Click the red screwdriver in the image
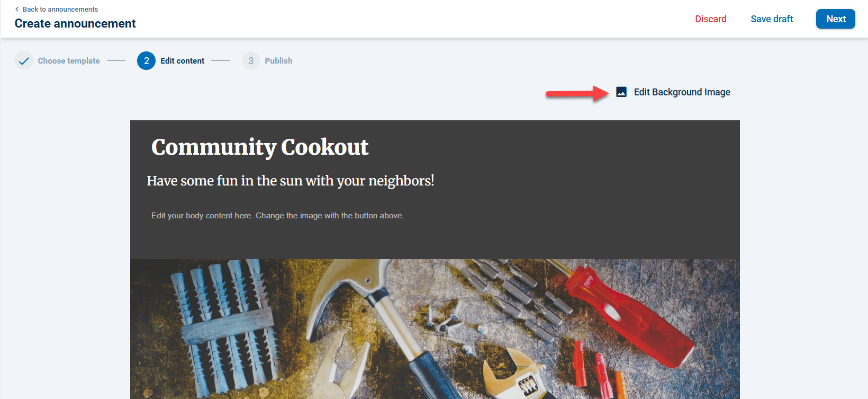The image size is (868, 399). 627,313
